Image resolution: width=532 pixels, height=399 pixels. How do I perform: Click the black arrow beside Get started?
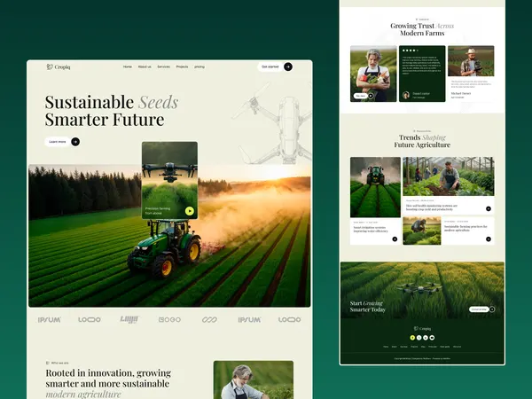[x=288, y=66]
